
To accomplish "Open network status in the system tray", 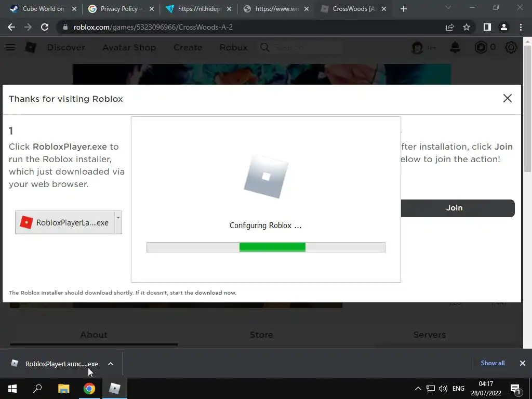I will [x=431, y=389].
